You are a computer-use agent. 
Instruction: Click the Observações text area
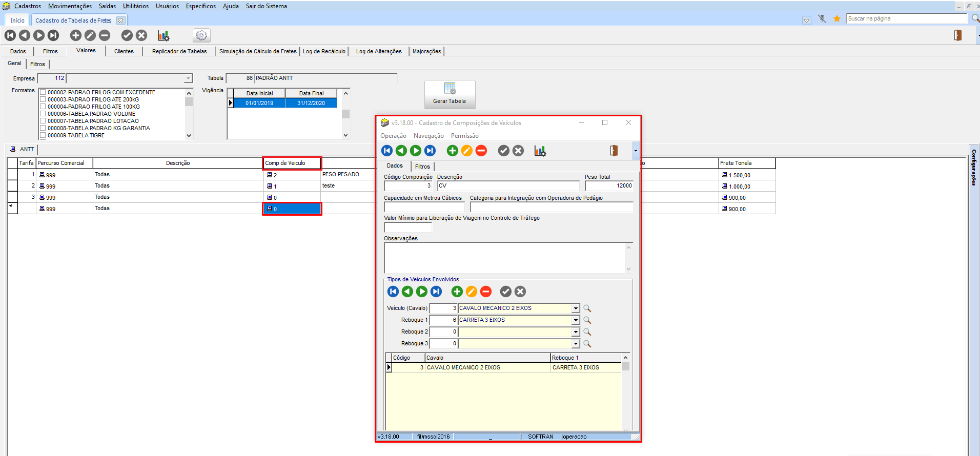pyautogui.click(x=505, y=258)
